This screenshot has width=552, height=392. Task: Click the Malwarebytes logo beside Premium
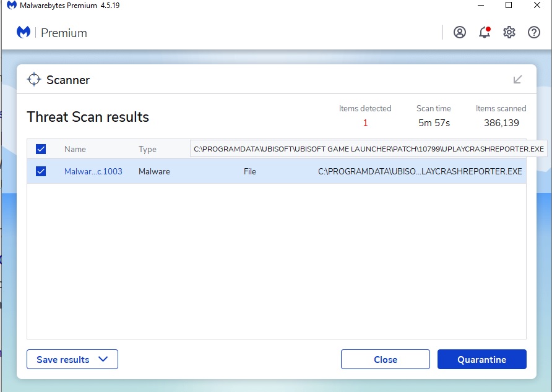(24, 32)
